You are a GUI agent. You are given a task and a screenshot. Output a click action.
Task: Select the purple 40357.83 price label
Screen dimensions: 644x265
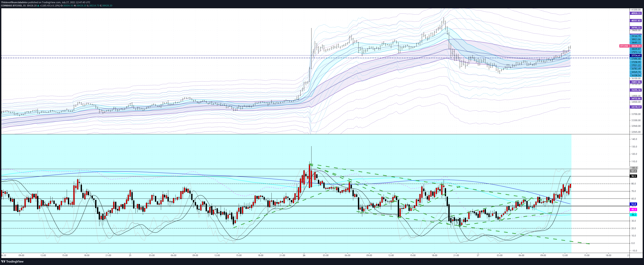pos(636,20)
